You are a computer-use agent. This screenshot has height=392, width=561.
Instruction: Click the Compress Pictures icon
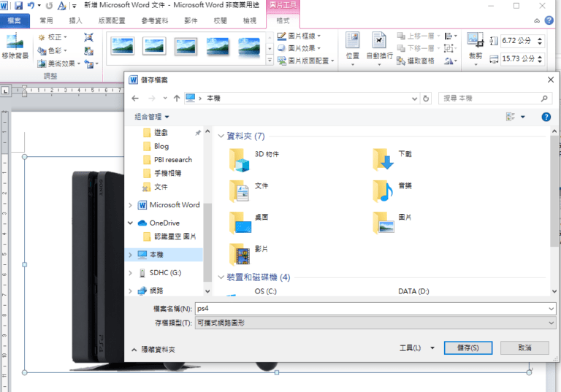[88, 37]
